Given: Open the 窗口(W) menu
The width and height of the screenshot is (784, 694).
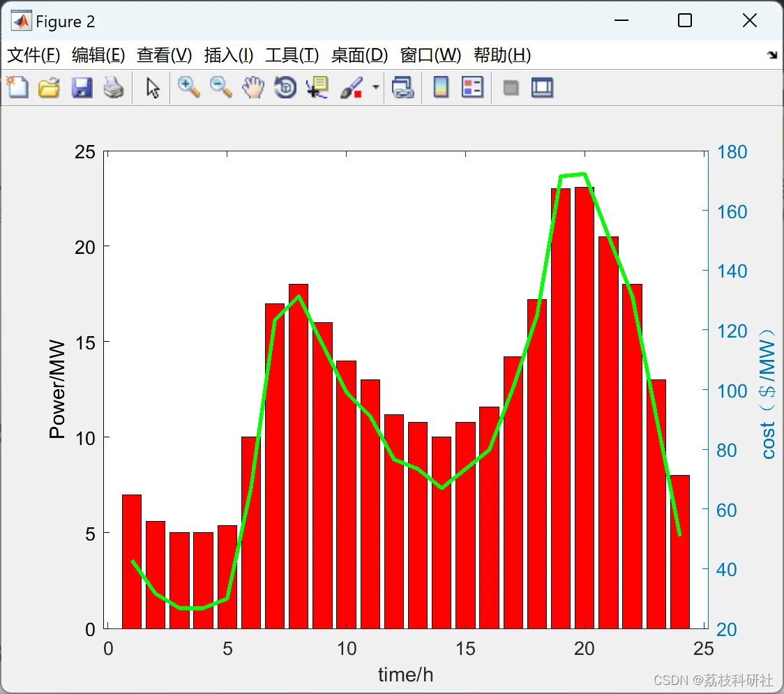Looking at the screenshot, I should tap(430, 55).
